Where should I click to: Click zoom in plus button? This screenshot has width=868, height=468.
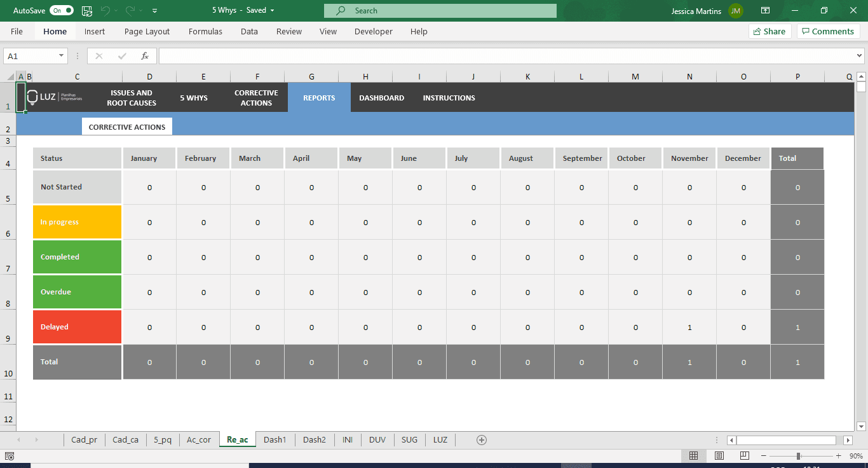[x=839, y=456]
